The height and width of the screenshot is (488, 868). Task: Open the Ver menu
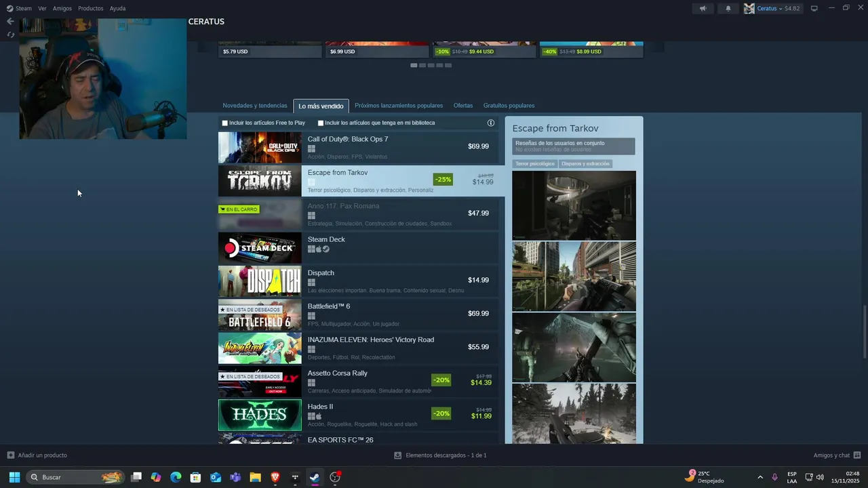pos(42,8)
